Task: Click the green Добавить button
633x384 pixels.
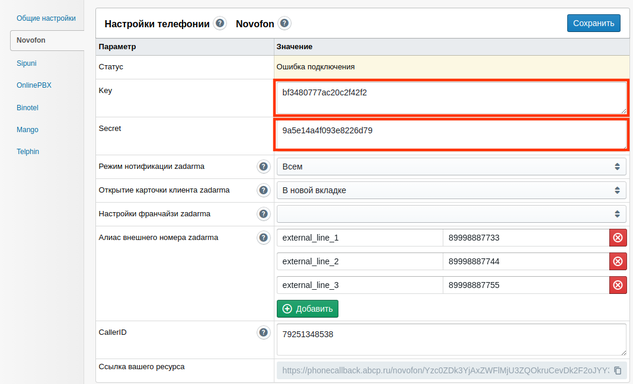Action: (308, 309)
